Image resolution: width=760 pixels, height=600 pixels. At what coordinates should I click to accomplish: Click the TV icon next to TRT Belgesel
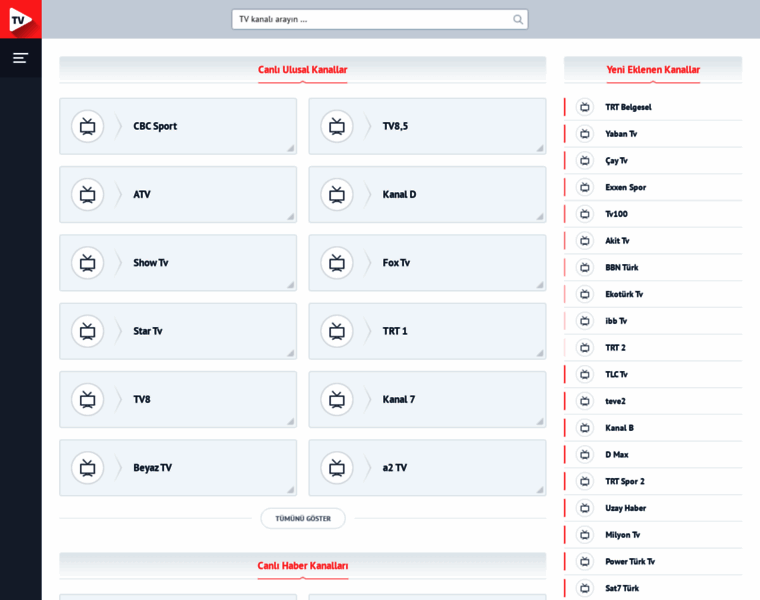[x=585, y=107]
